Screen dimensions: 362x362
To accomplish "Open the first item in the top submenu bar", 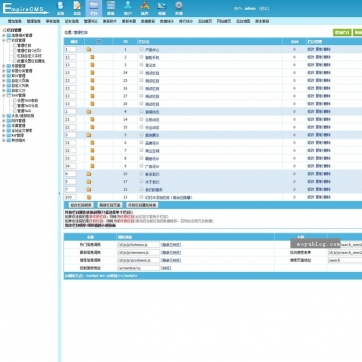I will point(15,21).
